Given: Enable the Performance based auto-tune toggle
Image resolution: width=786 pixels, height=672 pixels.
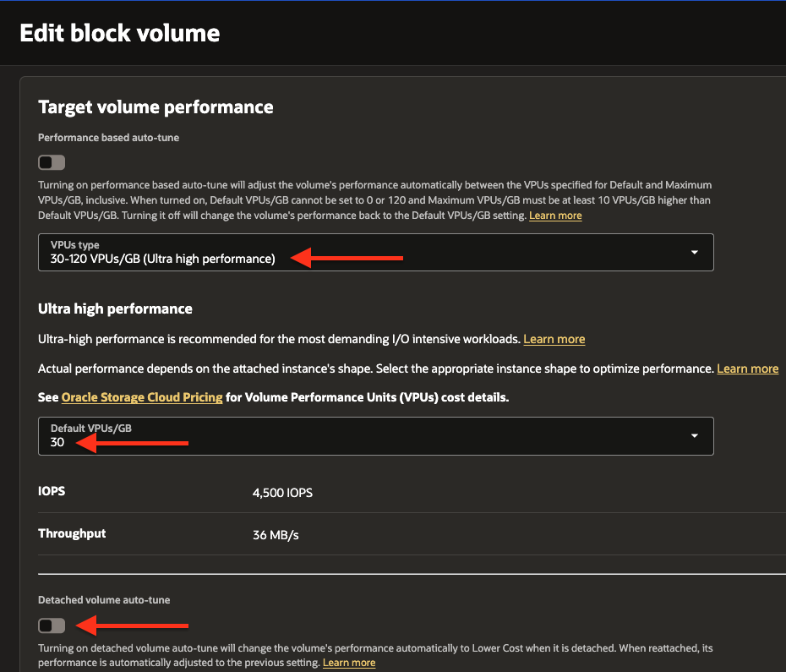Looking at the screenshot, I should pos(51,161).
